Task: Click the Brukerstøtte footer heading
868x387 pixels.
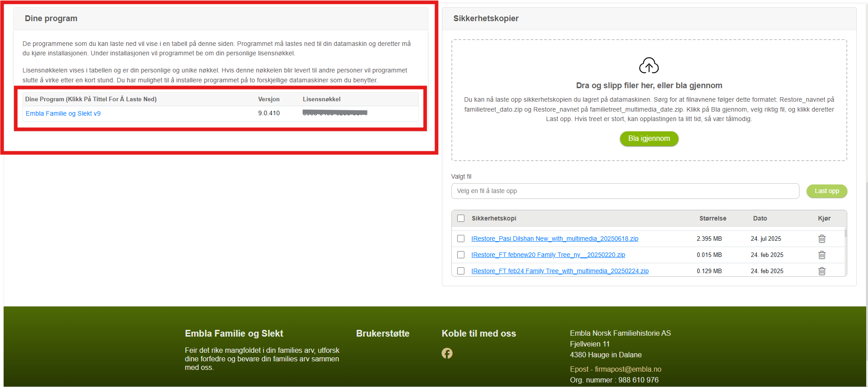Action: [382, 333]
